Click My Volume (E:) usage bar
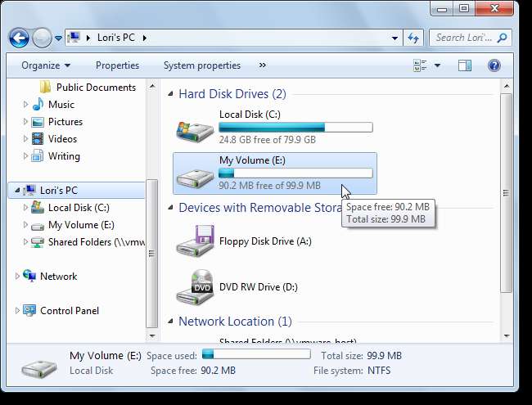Screen dimensions: 532x405 (x=295, y=173)
